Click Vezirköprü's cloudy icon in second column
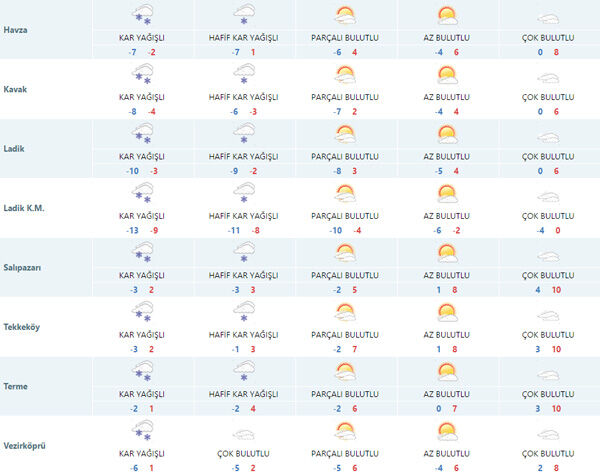The image size is (600, 474). (242, 433)
